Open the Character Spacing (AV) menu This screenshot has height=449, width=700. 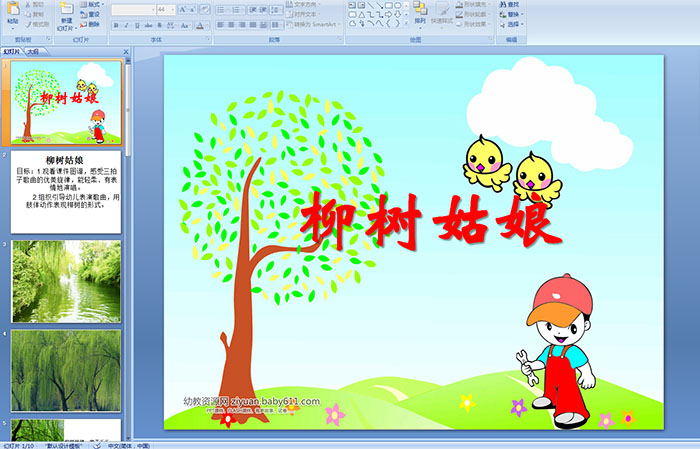172,25
